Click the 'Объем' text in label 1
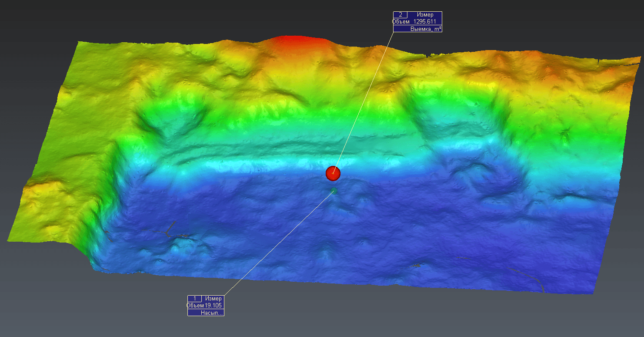Screen dimensions: 644x337 click(195, 305)
